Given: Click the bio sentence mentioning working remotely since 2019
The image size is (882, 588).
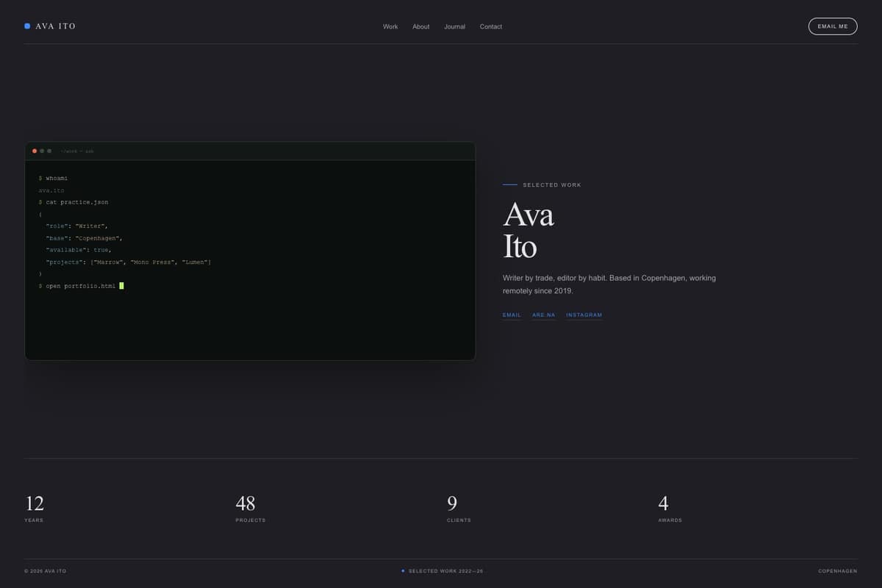Looking at the screenshot, I should 609,284.
